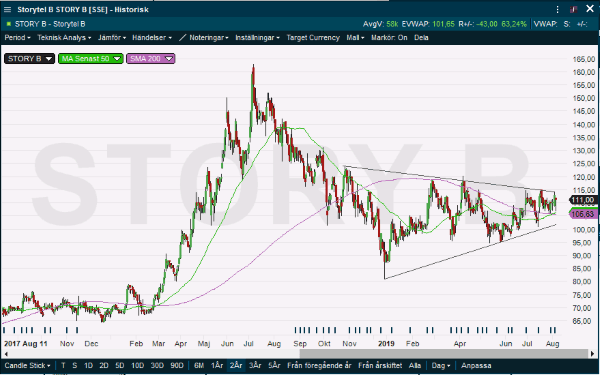Open the hamburger menu in title bar
Viewport: 600px width, 375px height.
(x=7, y=9)
